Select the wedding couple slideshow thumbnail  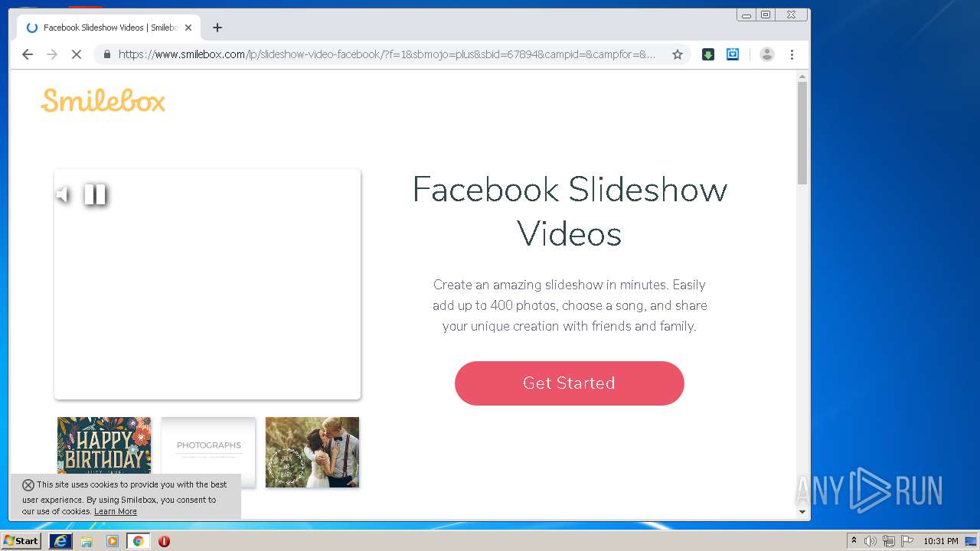(312, 452)
